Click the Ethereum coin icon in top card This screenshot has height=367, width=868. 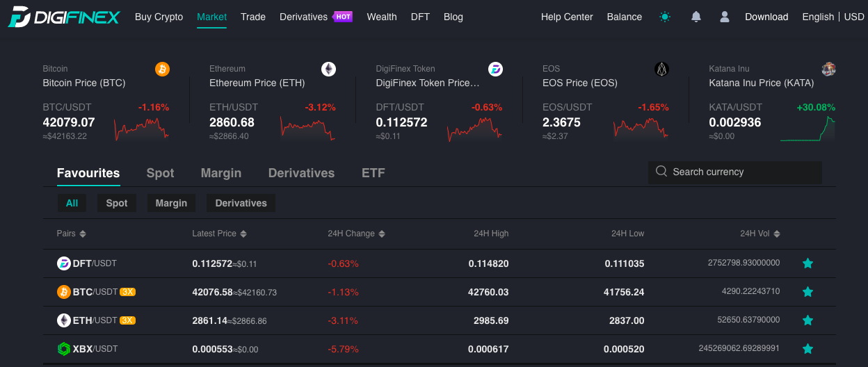[x=328, y=69]
